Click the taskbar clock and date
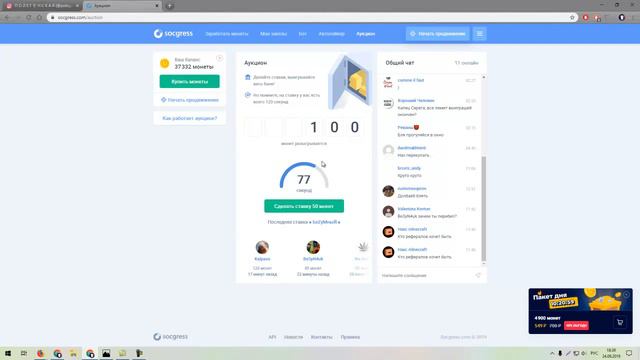The image size is (640, 360). pyautogui.click(x=611, y=353)
